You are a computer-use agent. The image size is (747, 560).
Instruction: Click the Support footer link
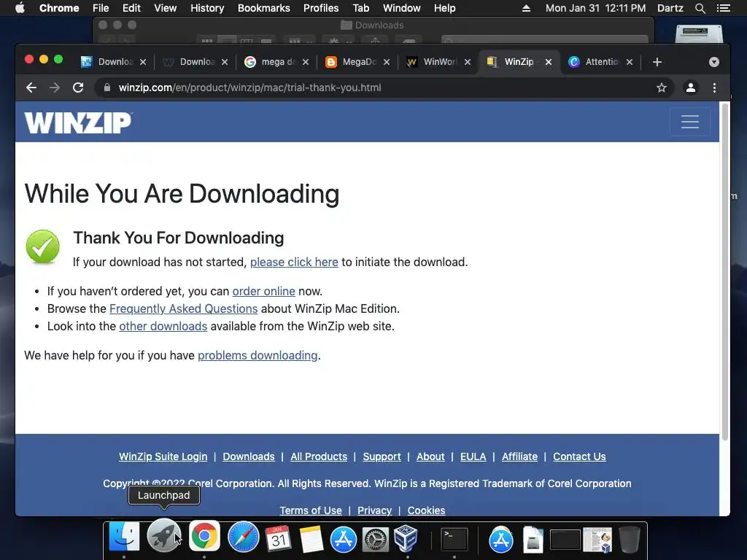(382, 456)
